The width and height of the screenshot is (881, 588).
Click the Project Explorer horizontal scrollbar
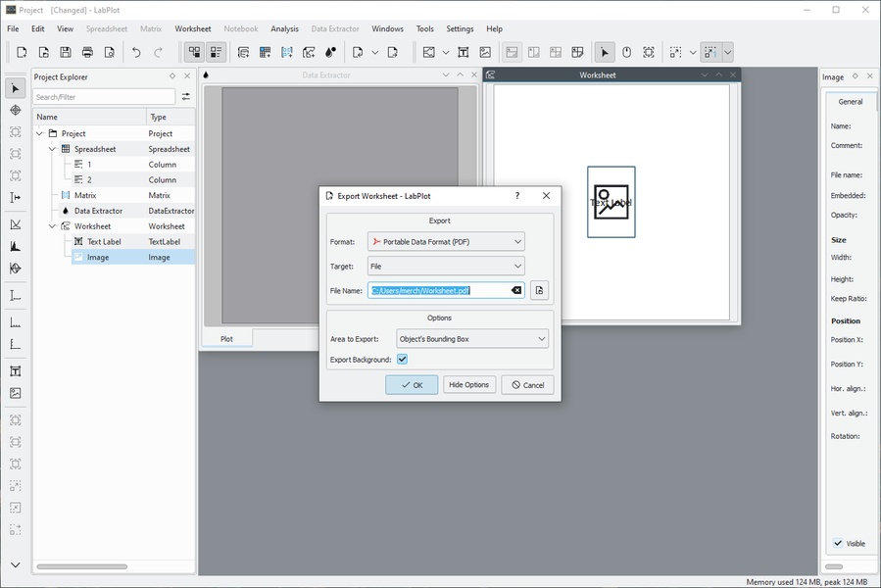pyautogui.click(x=82, y=566)
